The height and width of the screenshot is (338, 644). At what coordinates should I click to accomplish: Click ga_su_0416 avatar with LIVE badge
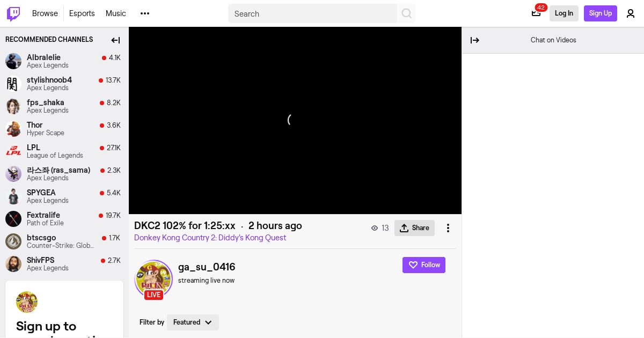pyautogui.click(x=153, y=279)
